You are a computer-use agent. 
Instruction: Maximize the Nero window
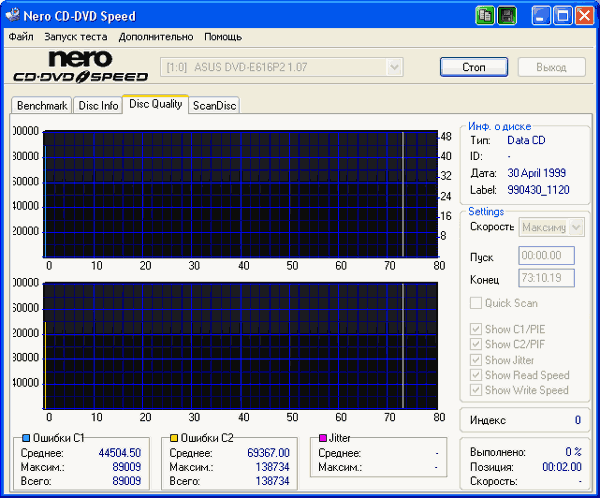point(562,16)
